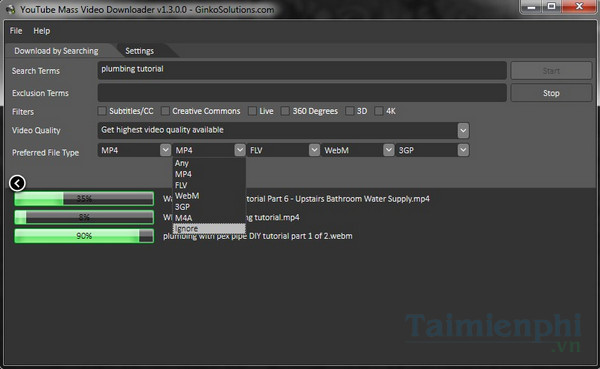
Task: Select FLV from the file type list
Action: (x=209, y=185)
